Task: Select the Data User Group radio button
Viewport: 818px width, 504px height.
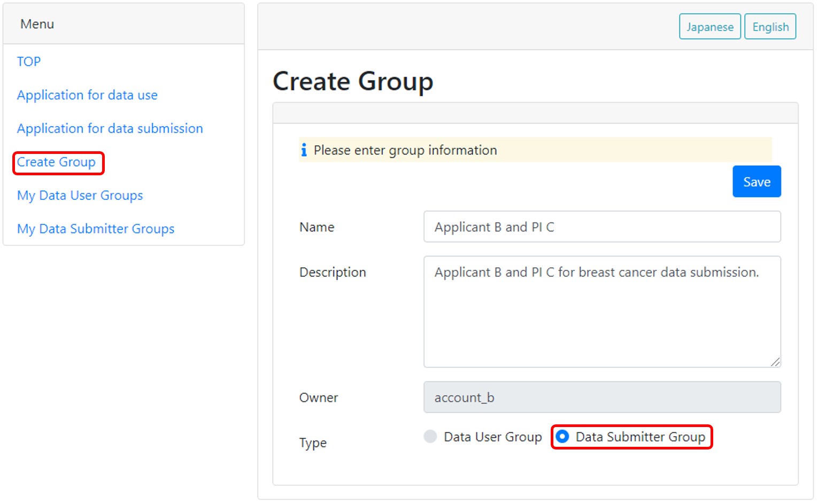Action: (430, 437)
